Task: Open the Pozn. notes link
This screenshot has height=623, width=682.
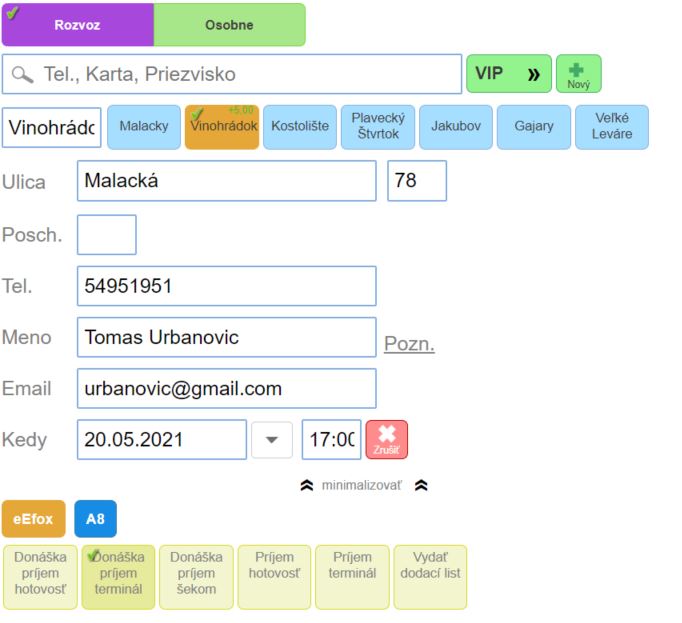Action: [409, 344]
